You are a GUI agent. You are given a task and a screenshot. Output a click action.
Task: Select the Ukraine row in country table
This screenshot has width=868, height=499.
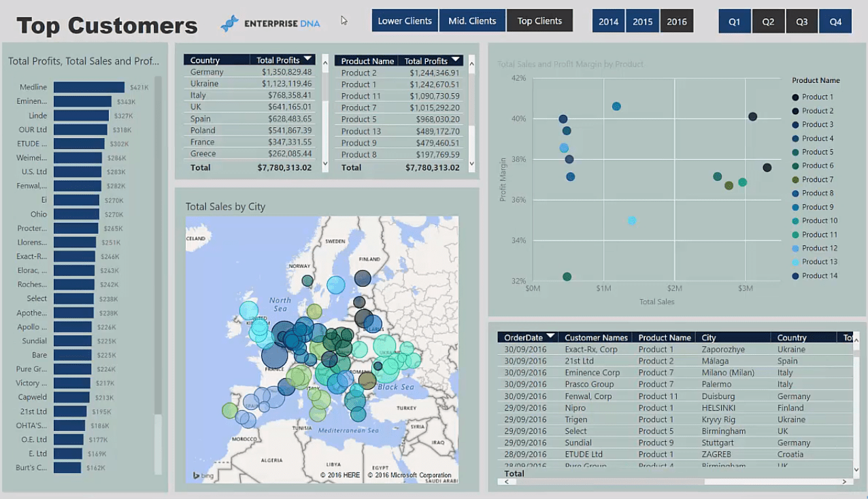[250, 83]
